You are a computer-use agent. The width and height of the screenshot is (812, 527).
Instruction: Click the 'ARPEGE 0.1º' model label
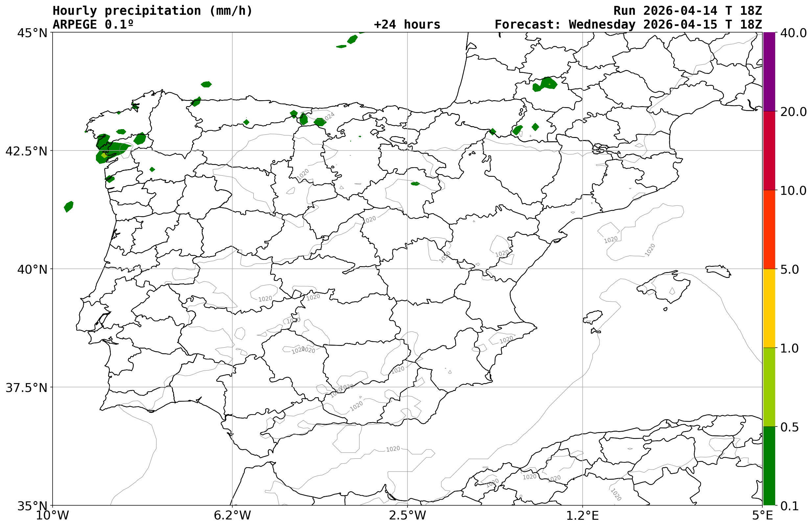pos(93,25)
